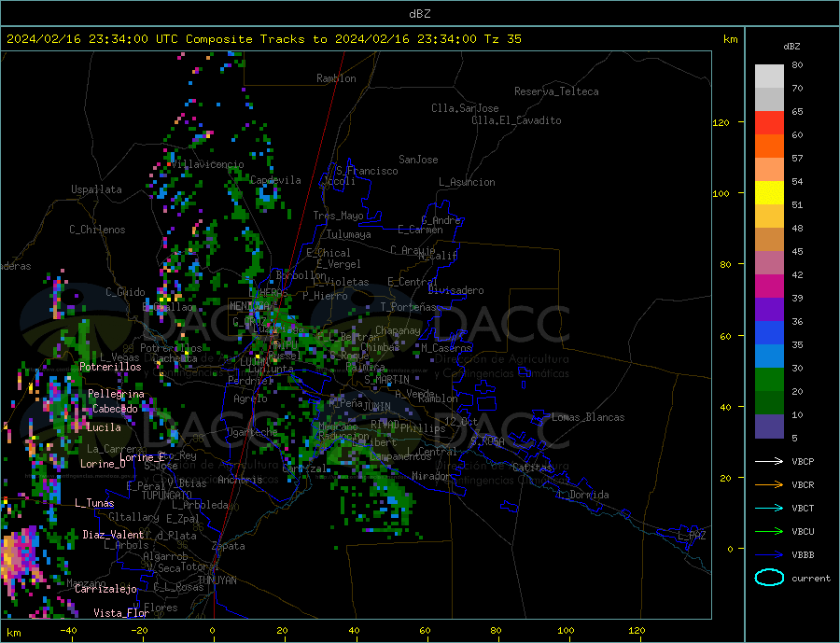
Task: Click the white VBCP arrow icon
Action: tap(769, 461)
